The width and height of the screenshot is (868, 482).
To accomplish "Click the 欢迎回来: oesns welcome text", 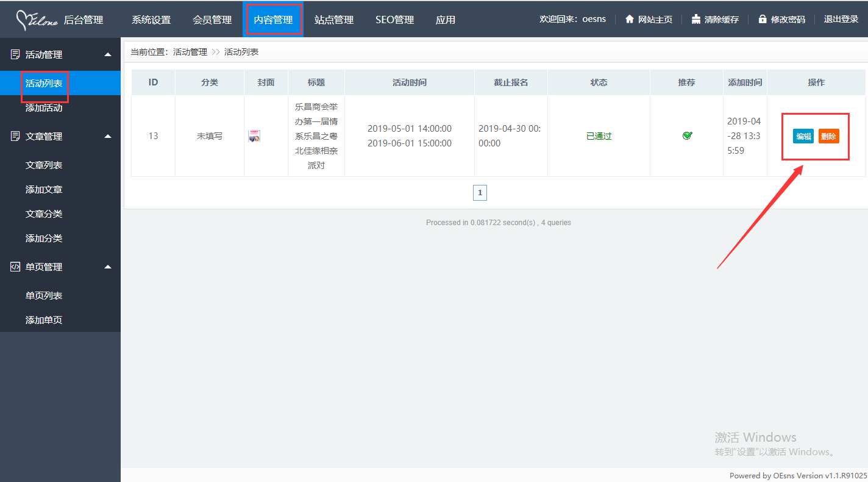I will coord(573,20).
